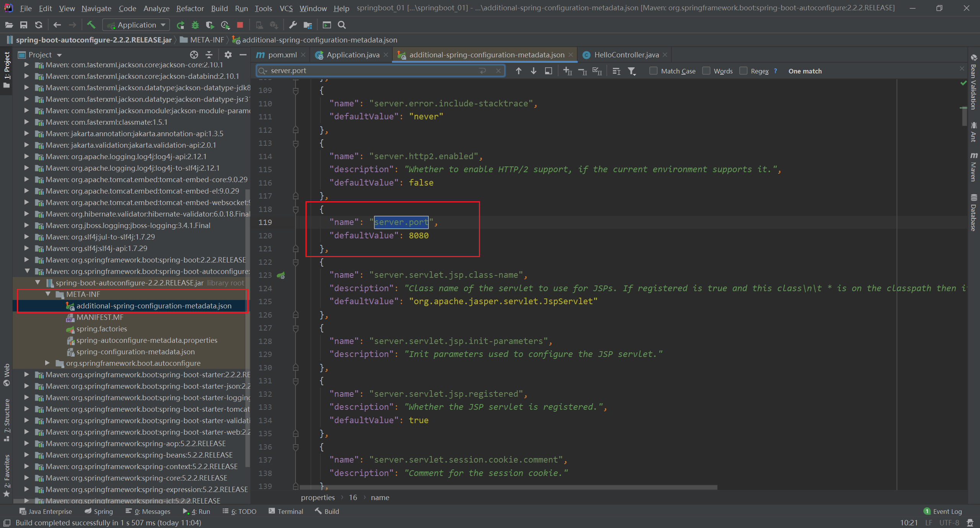Rerun Application with the green run icon
Screen dimensions: 980x528
pos(180,25)
